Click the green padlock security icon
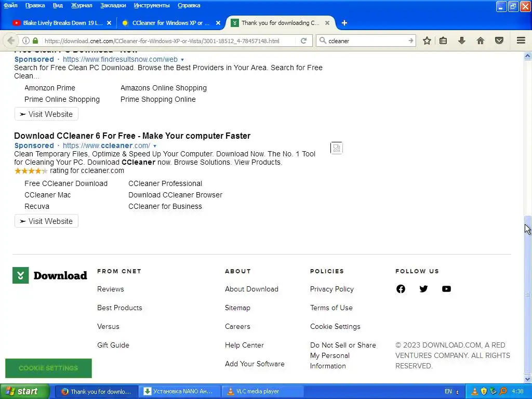The width and height of the screenshot is (532, 399). pyautogui.click(x=35, y=41)
